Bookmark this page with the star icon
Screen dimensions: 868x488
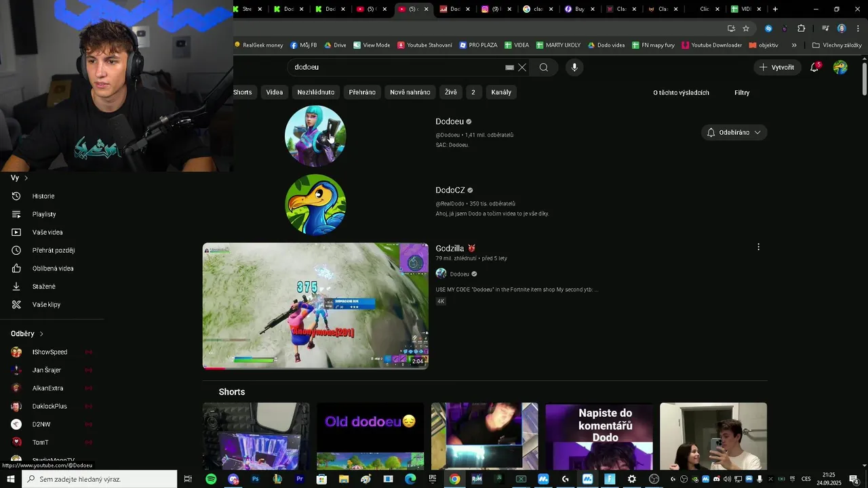pyautogui.click(x=746, y=28)
